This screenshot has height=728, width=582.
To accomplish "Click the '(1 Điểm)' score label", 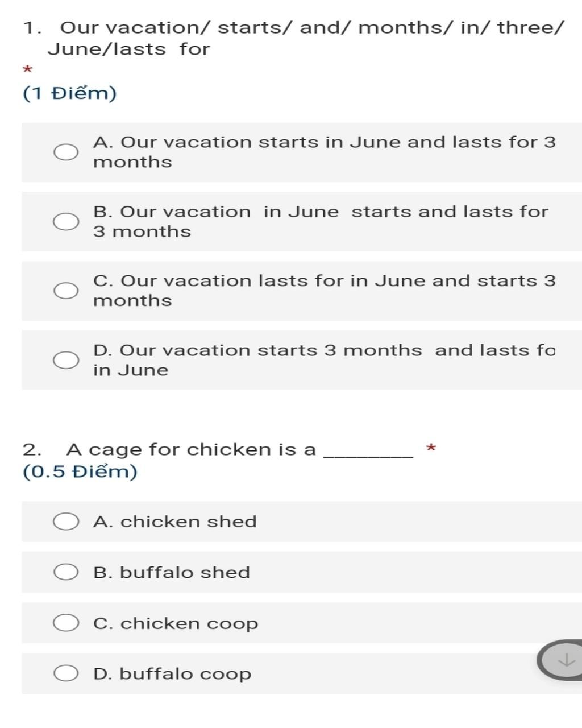I will tap(70, 93).
